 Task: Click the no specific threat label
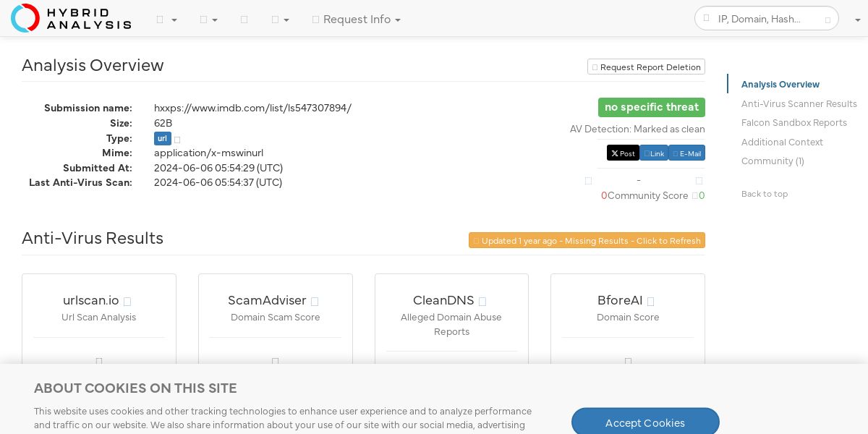coord(652,107)
